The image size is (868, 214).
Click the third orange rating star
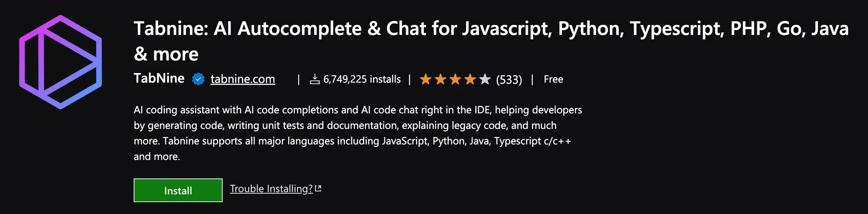[x=455, y=79]
